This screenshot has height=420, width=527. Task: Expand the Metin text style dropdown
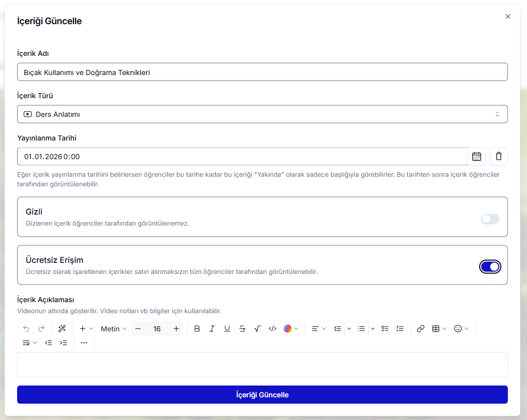113,329
